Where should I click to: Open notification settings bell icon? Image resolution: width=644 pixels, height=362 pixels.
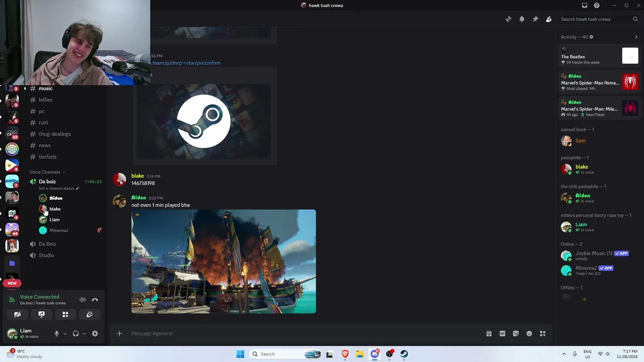tap(522, 19)
